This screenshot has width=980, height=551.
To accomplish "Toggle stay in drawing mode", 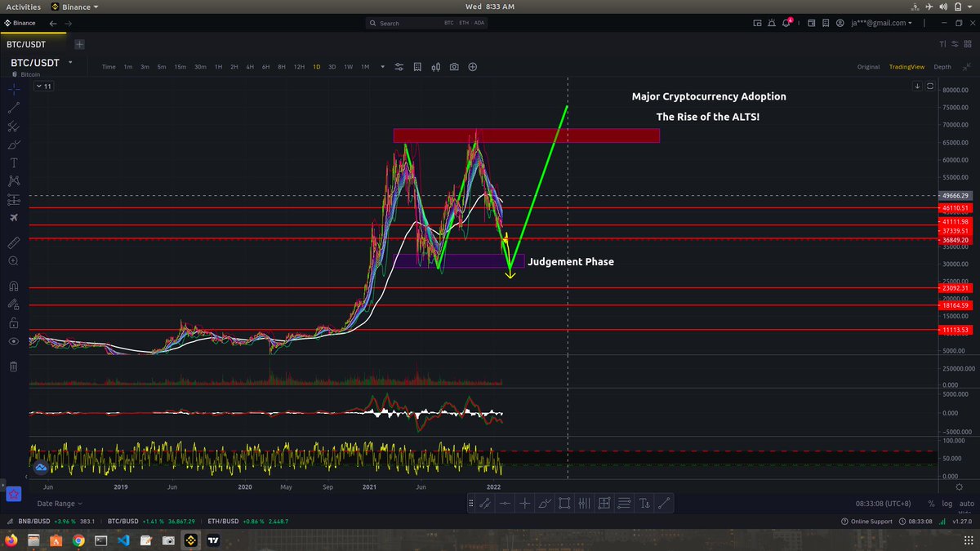I will [x=13, y=304].
